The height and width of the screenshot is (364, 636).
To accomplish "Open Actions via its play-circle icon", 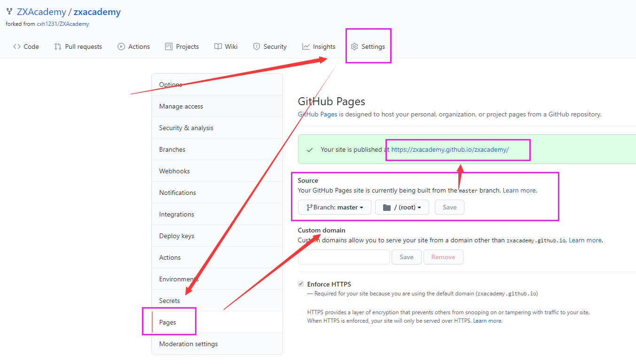I will point(121,46).
